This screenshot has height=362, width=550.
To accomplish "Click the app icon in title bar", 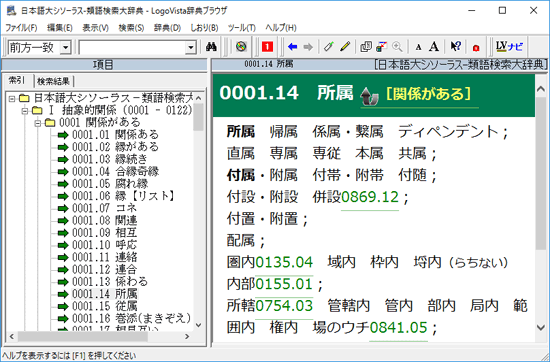I will 11,11.
